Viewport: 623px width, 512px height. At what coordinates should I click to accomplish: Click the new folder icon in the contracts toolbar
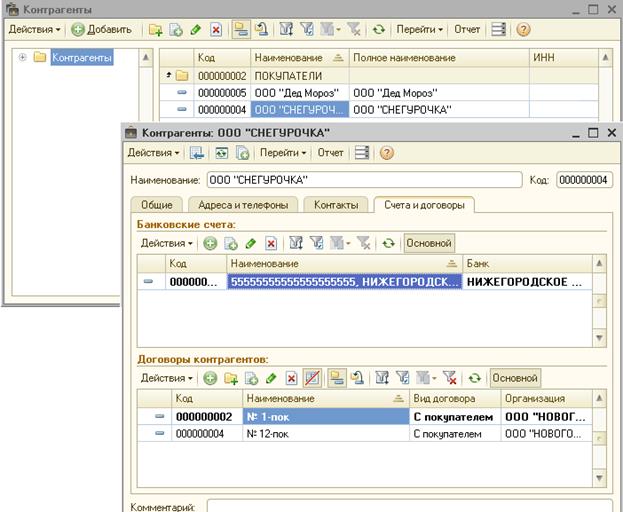pyautogui.click(x=231, y=379)
